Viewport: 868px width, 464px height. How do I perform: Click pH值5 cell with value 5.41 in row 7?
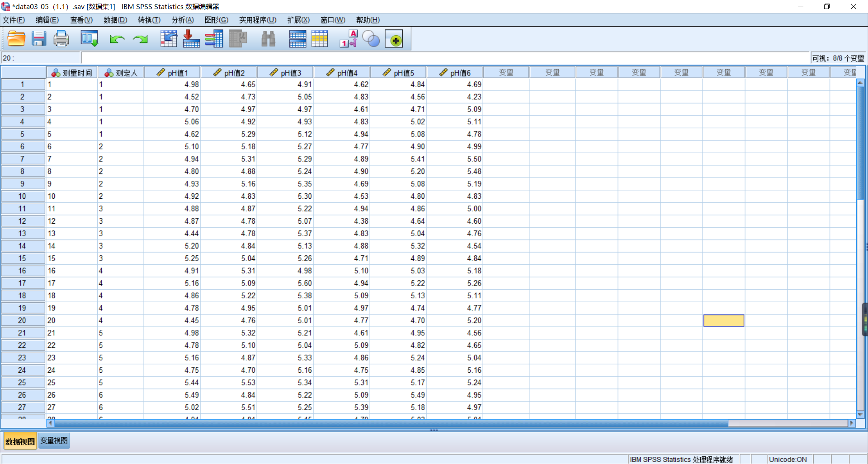[398, 159]
